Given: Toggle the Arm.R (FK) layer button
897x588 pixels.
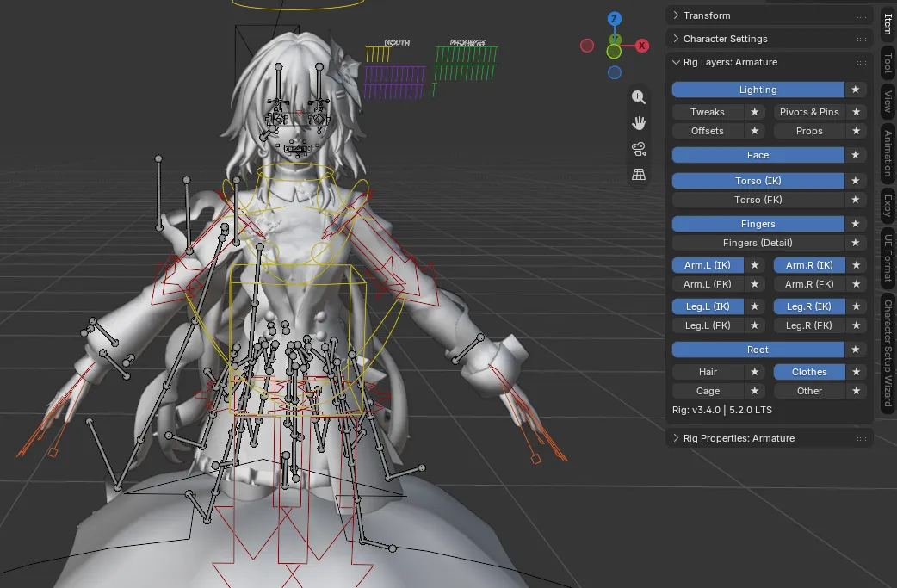Looking at the screenshot, I should coord(809,284).
